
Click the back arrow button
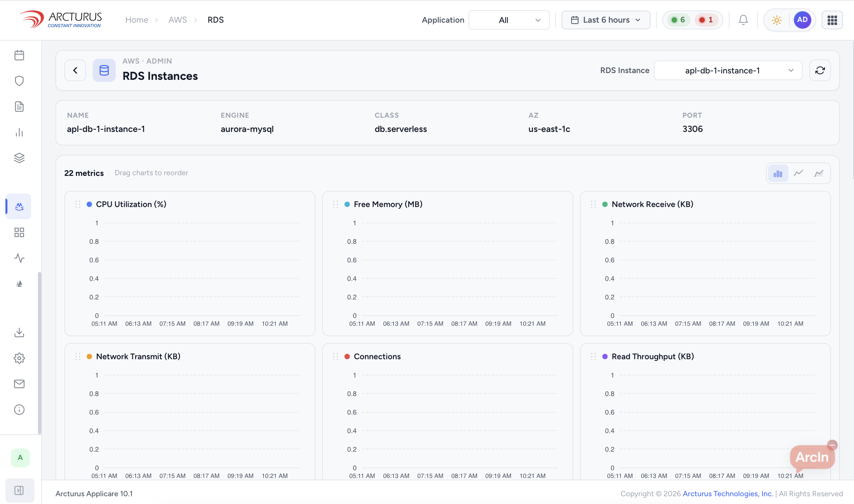pos(75,70)
